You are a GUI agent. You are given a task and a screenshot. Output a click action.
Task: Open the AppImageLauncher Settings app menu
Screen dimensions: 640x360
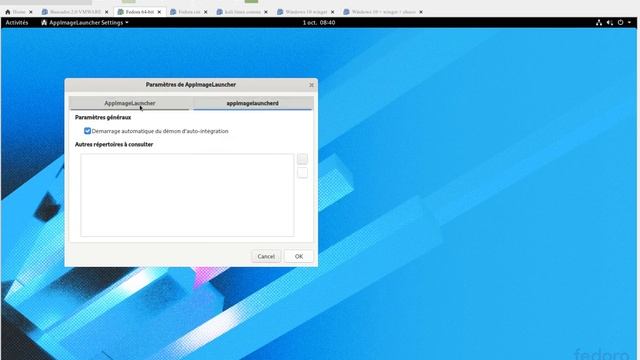[x=85, y=23]
